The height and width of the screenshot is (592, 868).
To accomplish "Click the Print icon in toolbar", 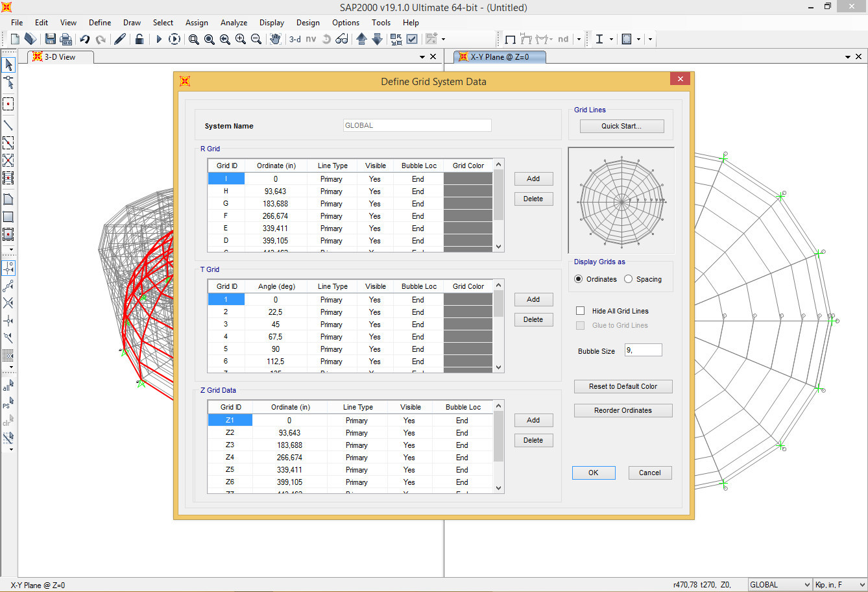I will pos(66,39).
